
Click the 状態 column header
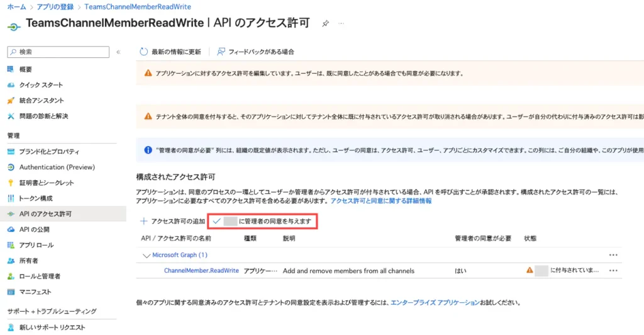[x=530, y=239]
